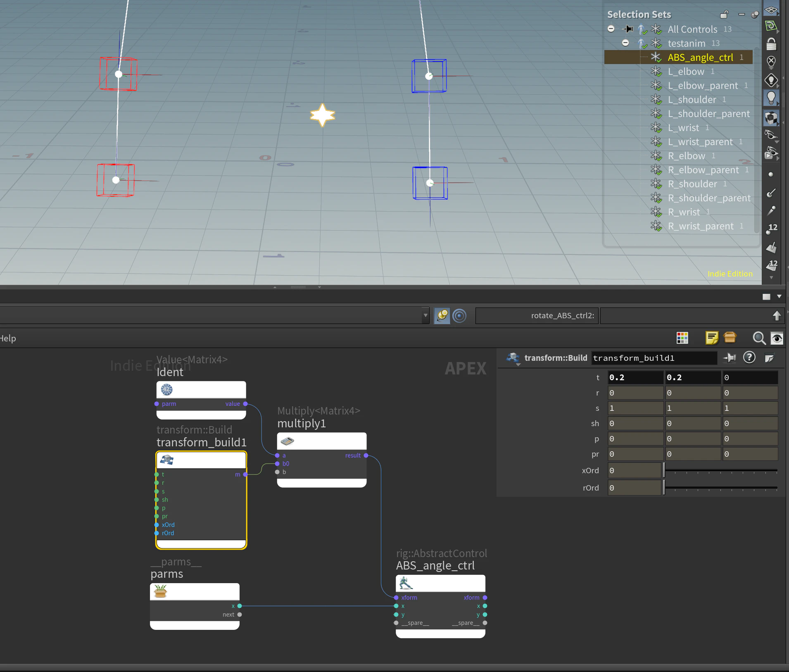Toggle the parameter pane pin icon
Screen dimensions: 789x672
[x=730, y=358]
